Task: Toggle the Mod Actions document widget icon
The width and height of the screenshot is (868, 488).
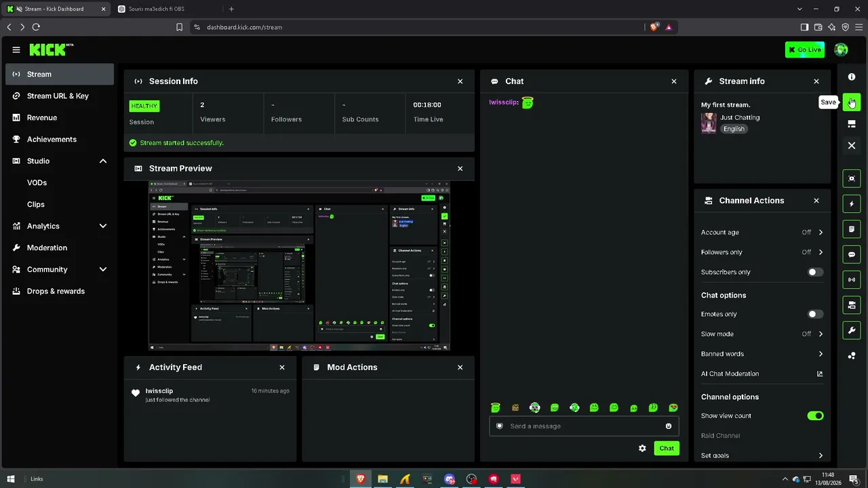Action: click(x=852, y=229)
